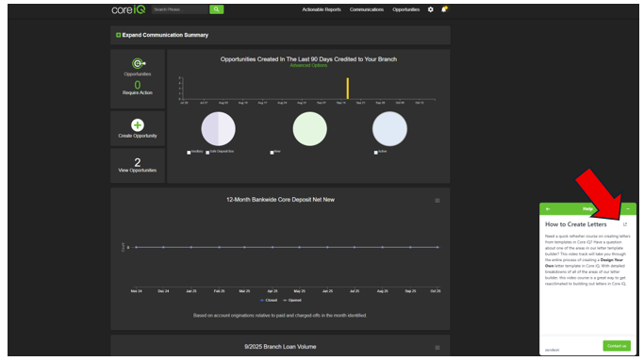Click the Contact us button

click(x=617, y=346)
